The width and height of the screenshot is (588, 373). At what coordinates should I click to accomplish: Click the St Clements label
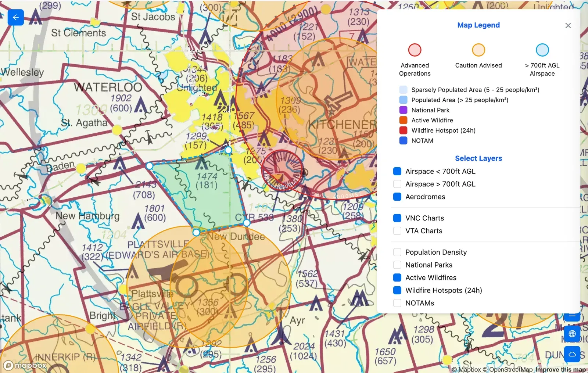(x=78, y=33)
